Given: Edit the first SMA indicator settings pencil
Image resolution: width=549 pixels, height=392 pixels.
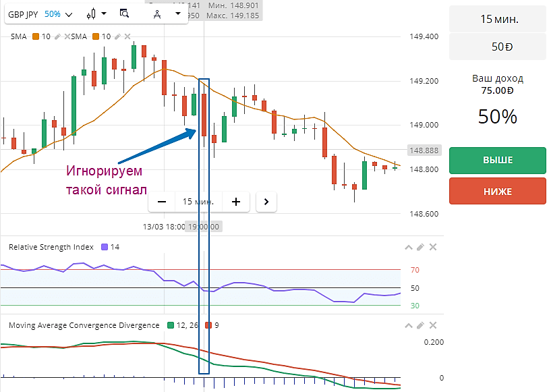Looking at the screenshot, I should coord(58,36).
